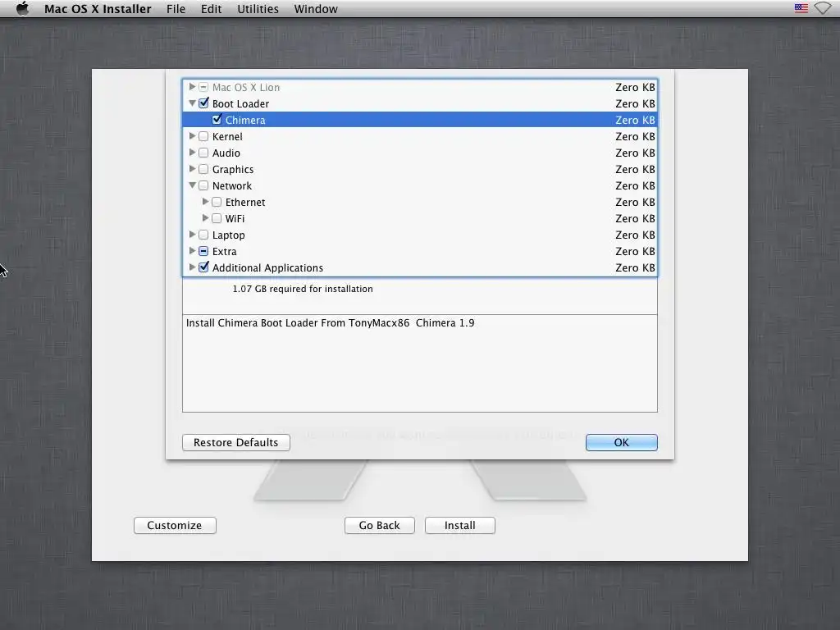Enable the Audio checkbox

tap(203, 153)
